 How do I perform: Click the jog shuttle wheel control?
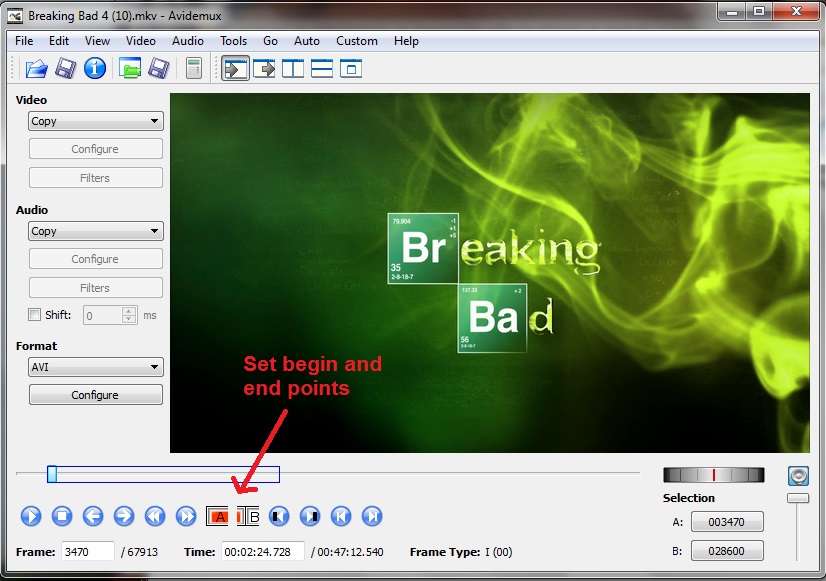714,475
